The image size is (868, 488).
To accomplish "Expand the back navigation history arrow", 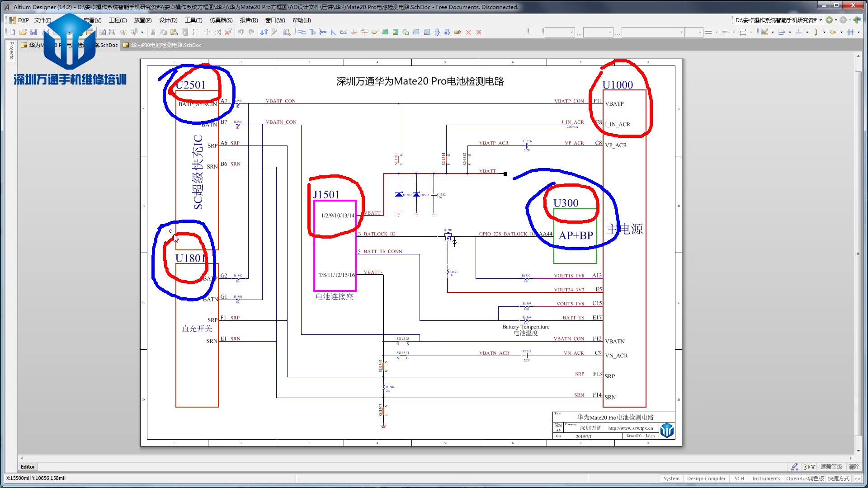I will [x=836, y=20].
